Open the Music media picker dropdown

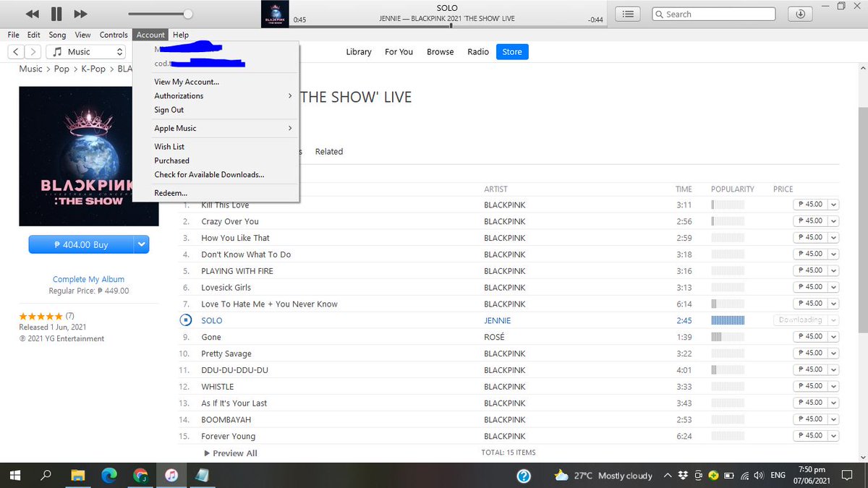(86, 52)
